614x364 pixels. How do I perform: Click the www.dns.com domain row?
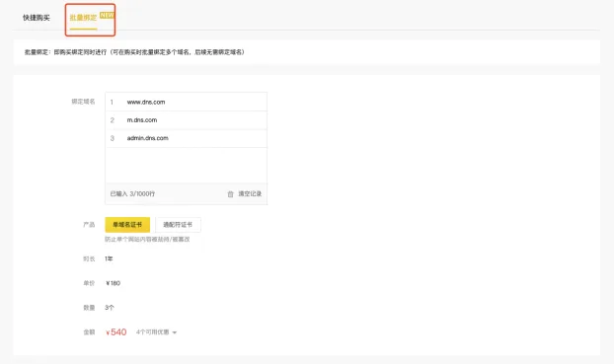point(186,102)
